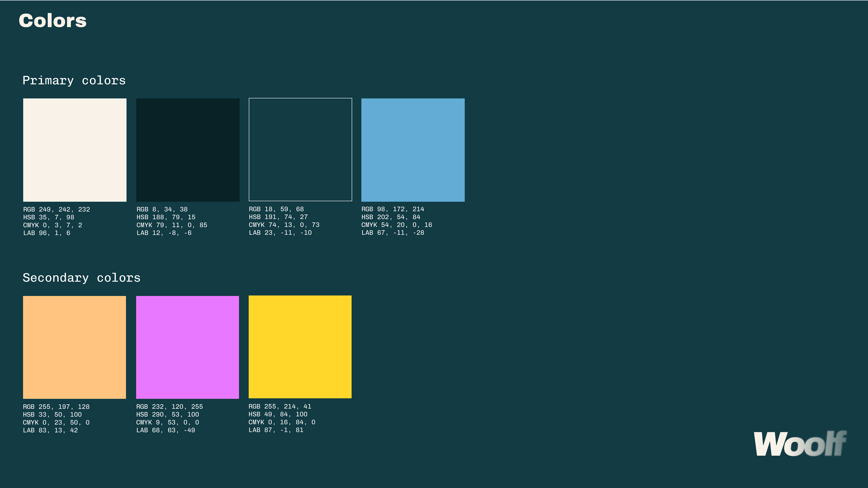Click the text CMYK 0, 3, 7, 2
Screen dimensions: 868x488
pos(53,225)
